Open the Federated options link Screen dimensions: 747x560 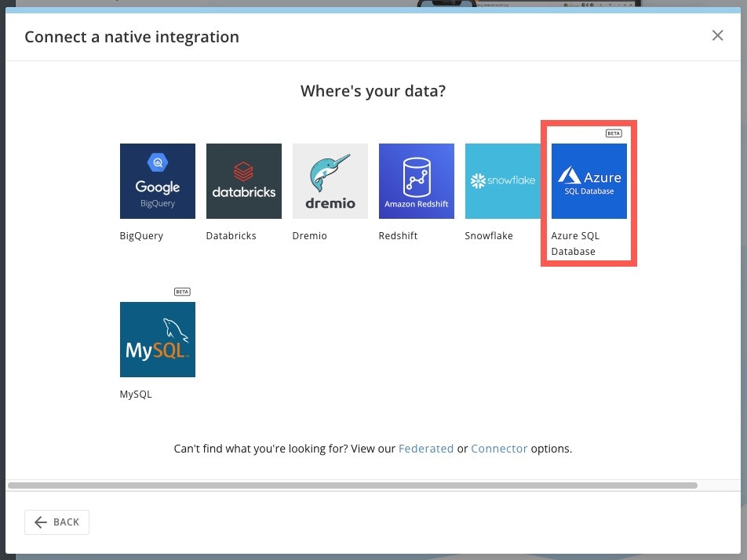(x=426, y=448)
